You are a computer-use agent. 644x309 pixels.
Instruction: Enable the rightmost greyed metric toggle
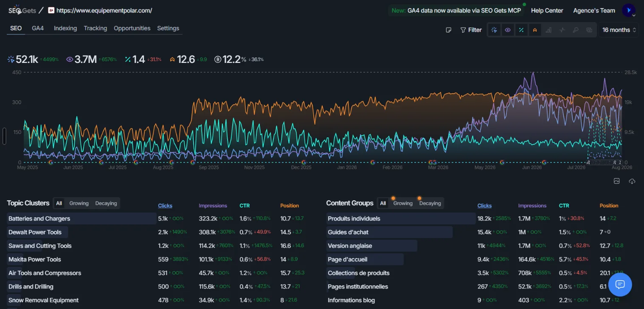point(589,30)
